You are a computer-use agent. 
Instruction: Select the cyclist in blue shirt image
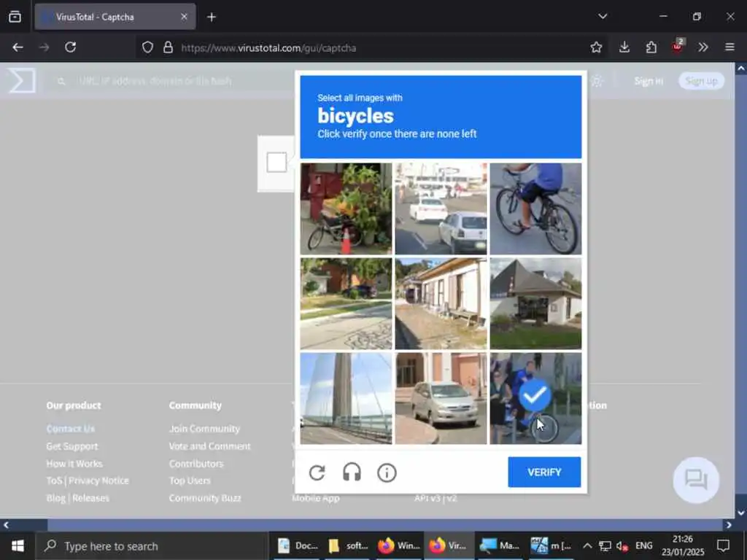(535, 209)
